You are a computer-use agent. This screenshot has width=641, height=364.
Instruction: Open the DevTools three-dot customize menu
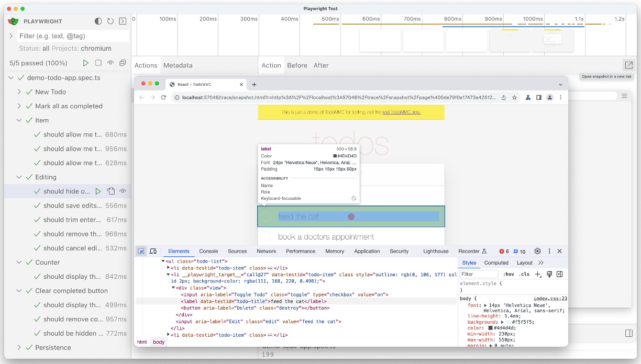pos(549,251)
